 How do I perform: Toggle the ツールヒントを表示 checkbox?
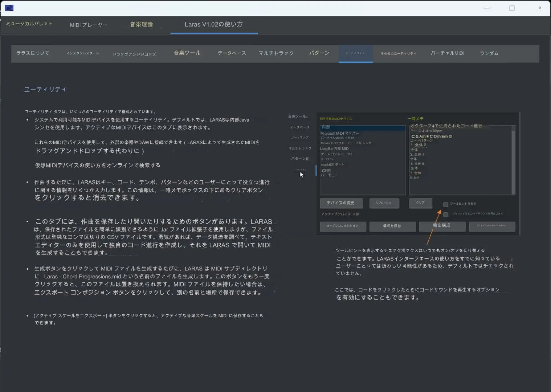point(446,205)
